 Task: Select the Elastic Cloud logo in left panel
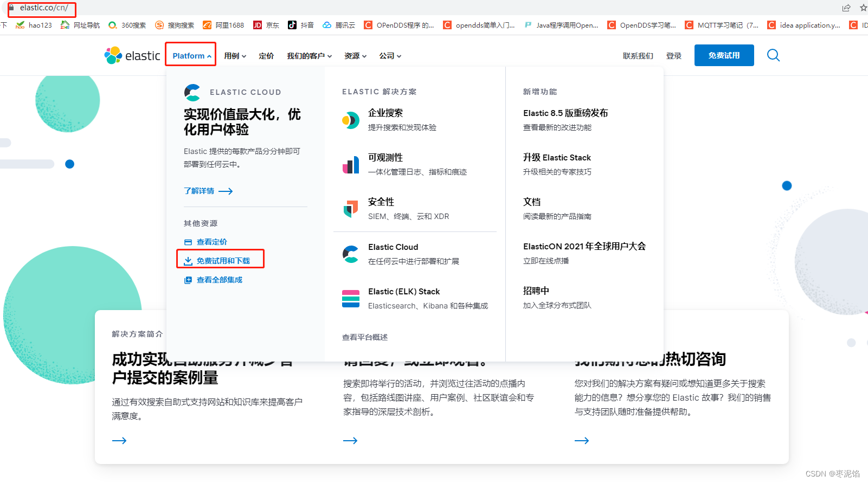tap(192, 92)
